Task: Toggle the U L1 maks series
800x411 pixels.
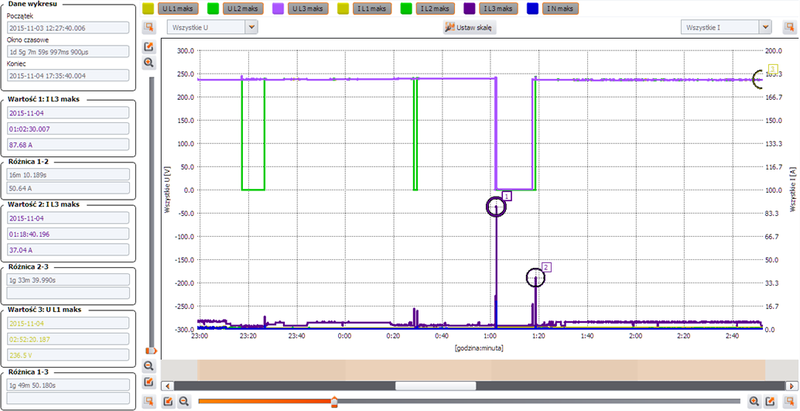Action: point(182,8)
